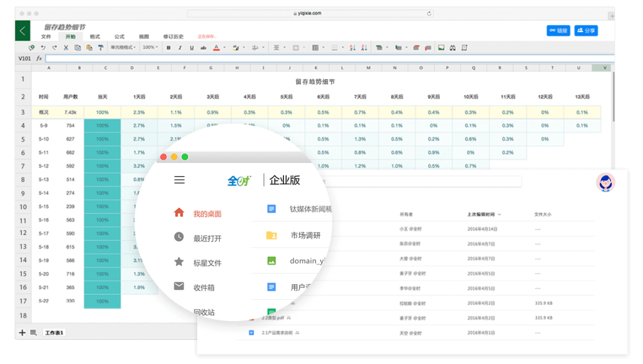Select the 工作表1 sheet tab
Viewport: 643px width, 364px height.
pos(54,333)
